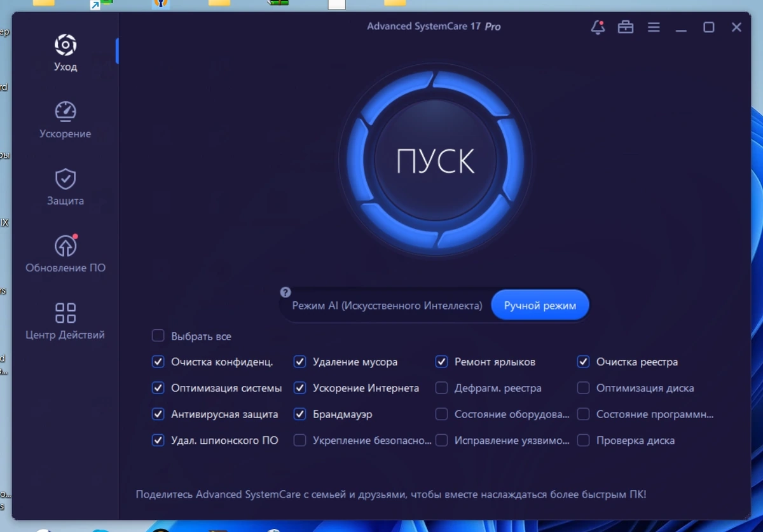Open the Центр Действий grid icon
Image resolution: width=763 pixels, height=532 pixels.
pos(65,313)
